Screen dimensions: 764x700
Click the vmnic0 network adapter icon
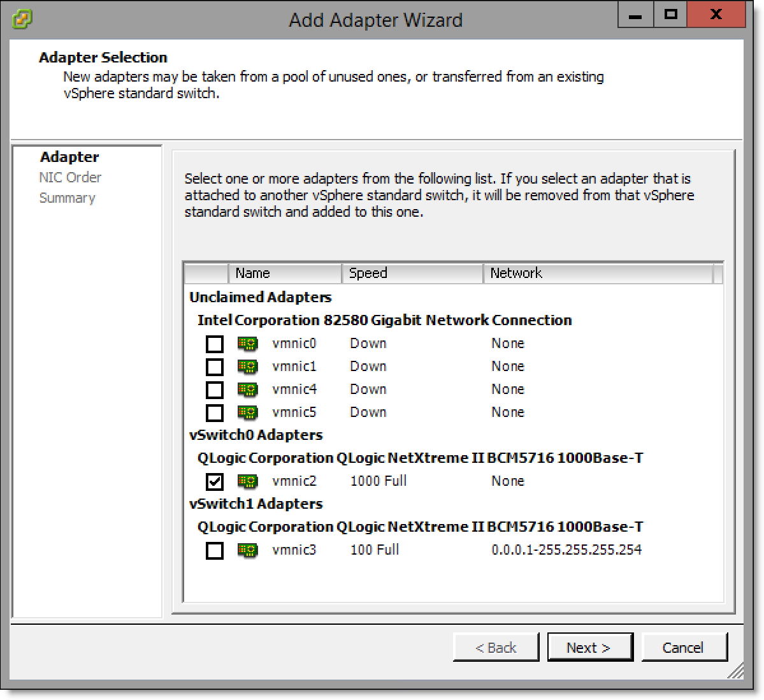pos(247,344)
